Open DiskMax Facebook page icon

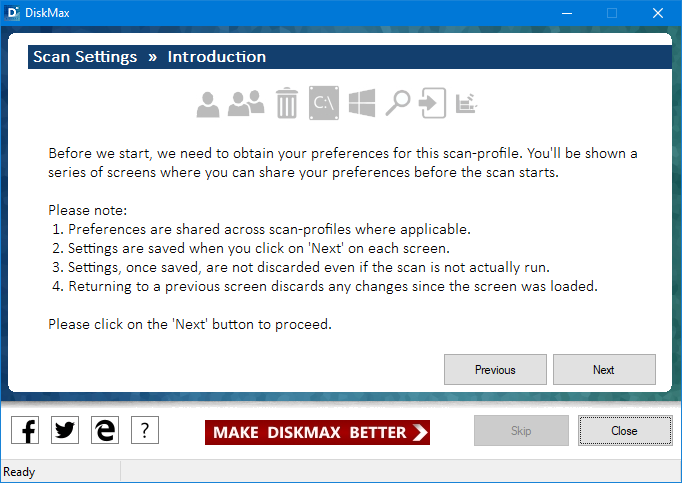[25, 430]
